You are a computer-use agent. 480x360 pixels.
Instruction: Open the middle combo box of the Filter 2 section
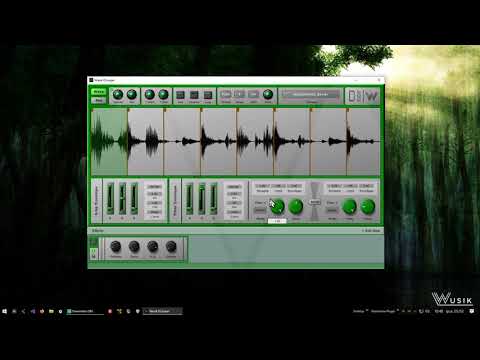[350, 186]
